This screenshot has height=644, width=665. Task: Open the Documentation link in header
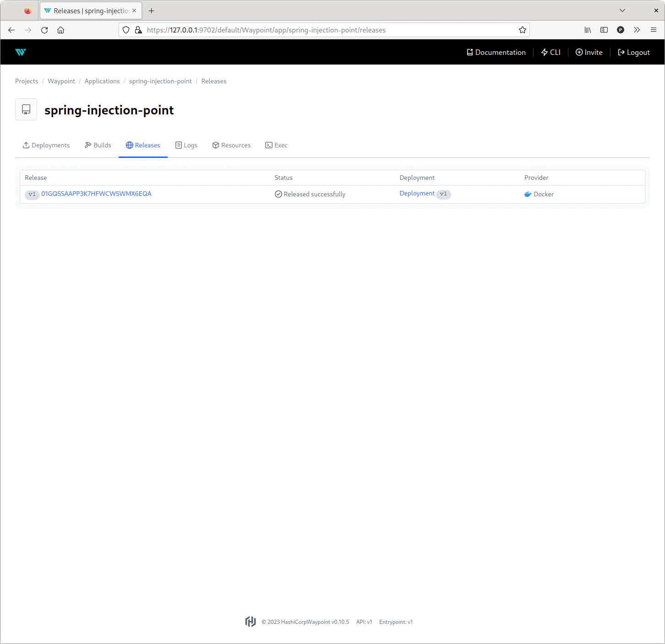(x=496, y=52)
